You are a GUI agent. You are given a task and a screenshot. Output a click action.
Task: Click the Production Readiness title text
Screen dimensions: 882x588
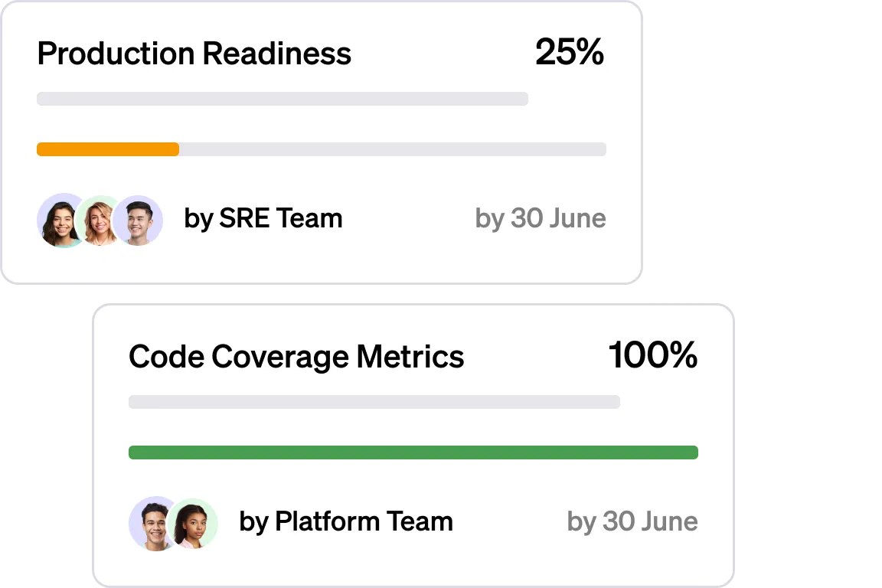pyautogui.click(x=194, y=54)
